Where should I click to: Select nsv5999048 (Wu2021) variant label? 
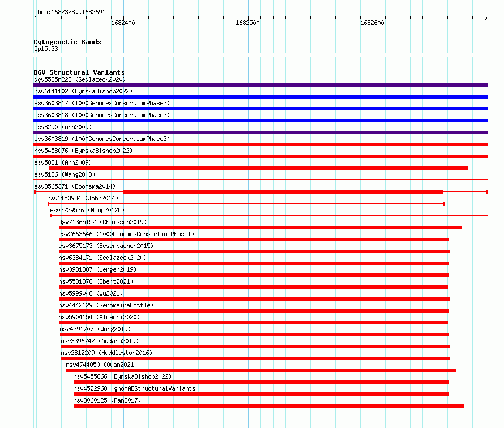tap(91, 293)
